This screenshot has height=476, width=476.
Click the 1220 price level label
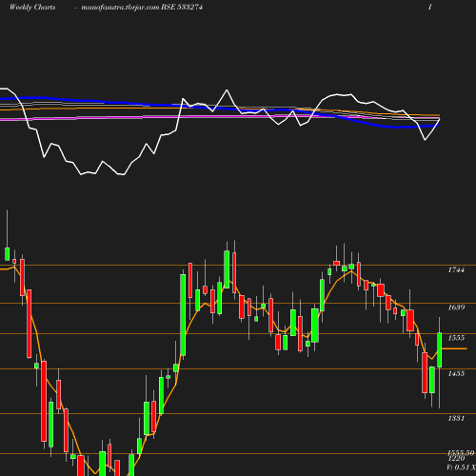click(456, 459)
